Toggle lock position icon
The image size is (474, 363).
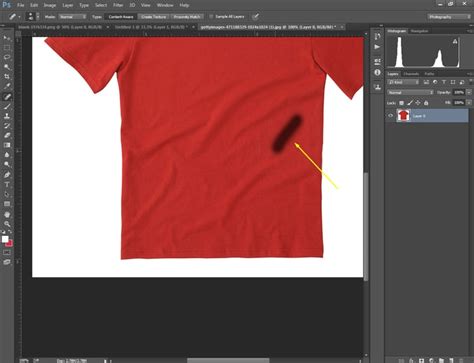coord(418,103)
